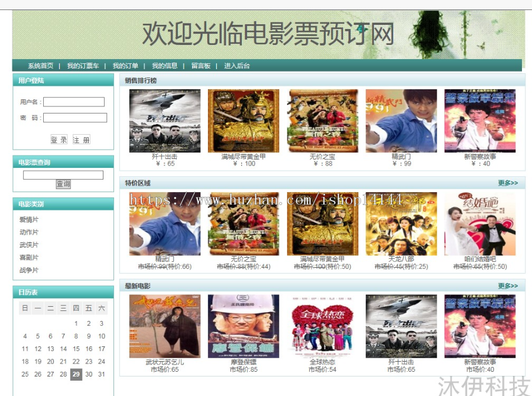Click the 武状元苏乞儿 movie poster
Image resolution: width=532 pixels, height=396 pixels.
[164, 326]
